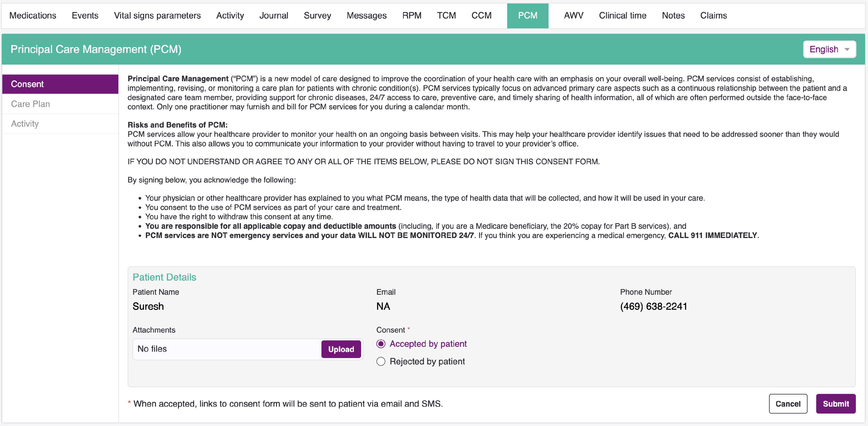Open the English language dropdown
Viewport: 868px width, 426px height.
829,49
